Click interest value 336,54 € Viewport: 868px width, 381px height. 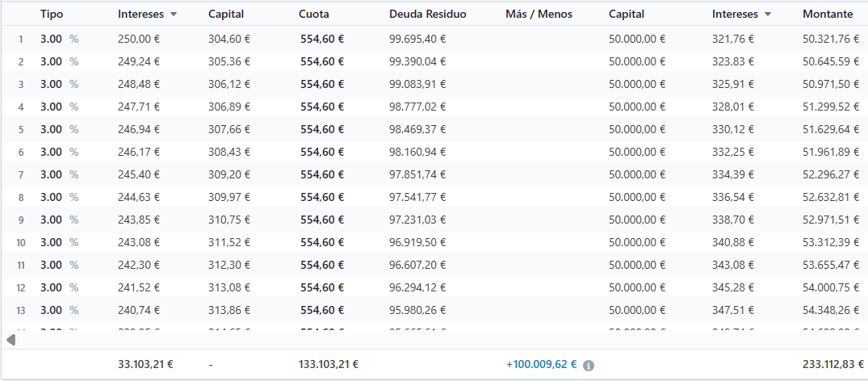[x=733, y=197]
